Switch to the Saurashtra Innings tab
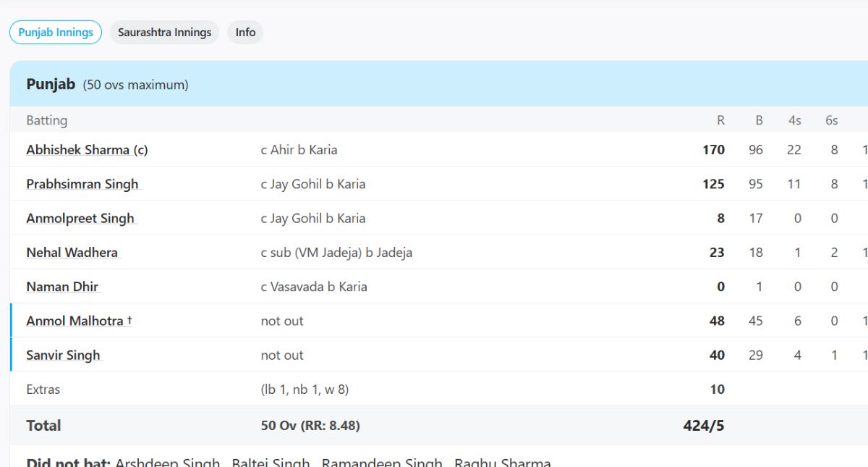The width and height of the screenshot is (868, 467). pos(165,33)
